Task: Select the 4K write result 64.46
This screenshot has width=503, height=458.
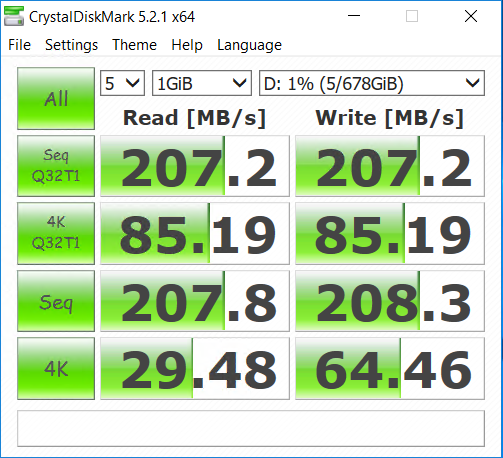Action: (390, 368)
